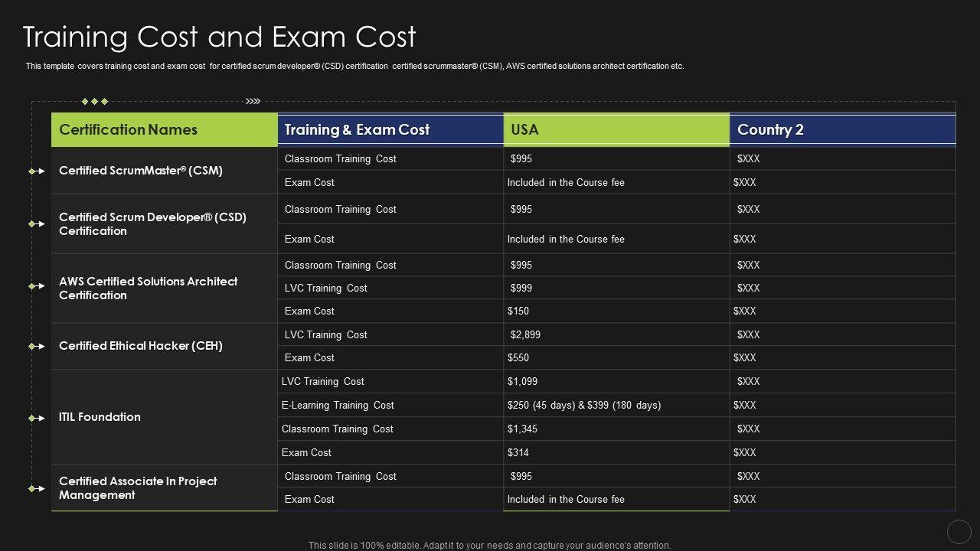This screenshot has height=551, width=980.
Task: Click LVC Training Cost under ITIL Foundation
Action: point(323,381)
